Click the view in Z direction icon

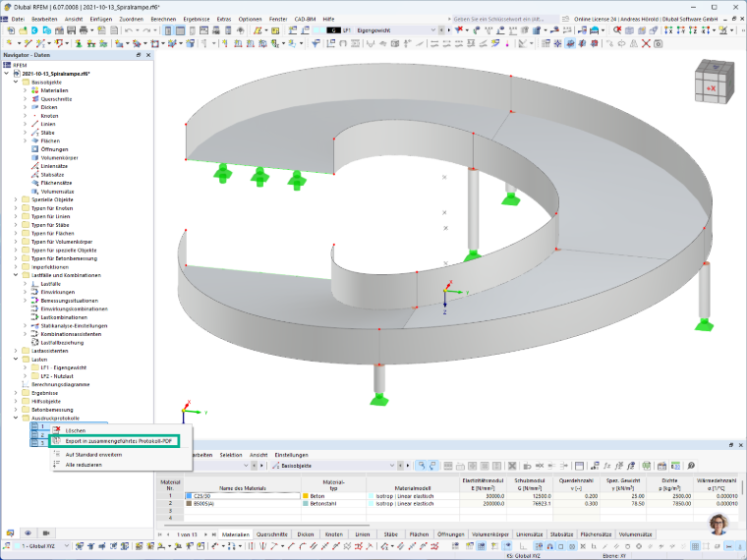(693, 30)
